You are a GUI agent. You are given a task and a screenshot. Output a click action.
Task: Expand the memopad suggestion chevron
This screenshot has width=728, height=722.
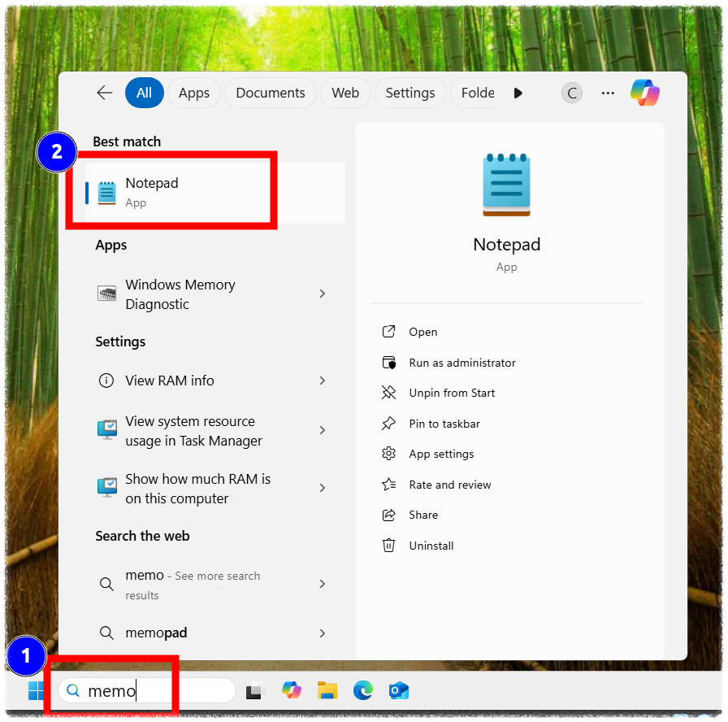(323, 633)
